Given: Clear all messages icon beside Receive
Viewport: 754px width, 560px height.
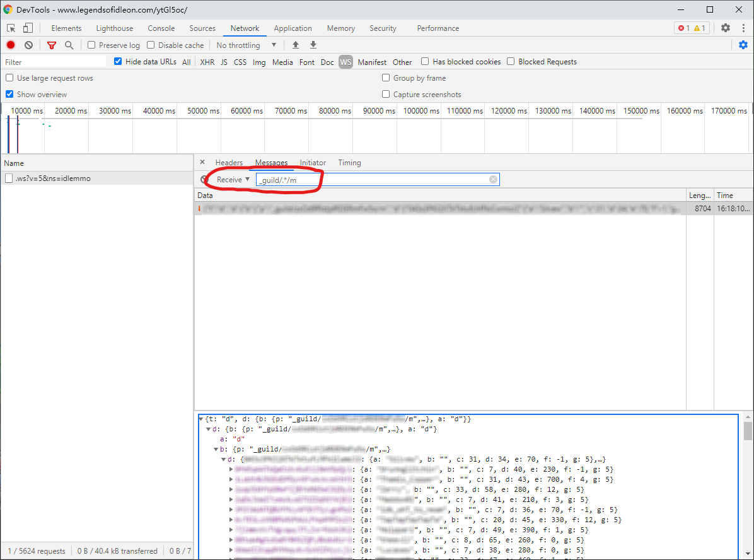Looking at the screenshot, I should pyautogui.click(x=204, y=180).
